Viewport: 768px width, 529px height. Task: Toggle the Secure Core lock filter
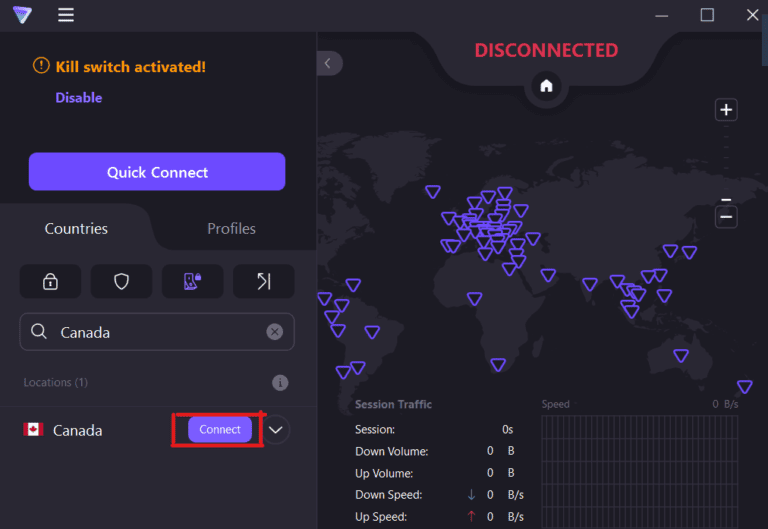point(50,282)
